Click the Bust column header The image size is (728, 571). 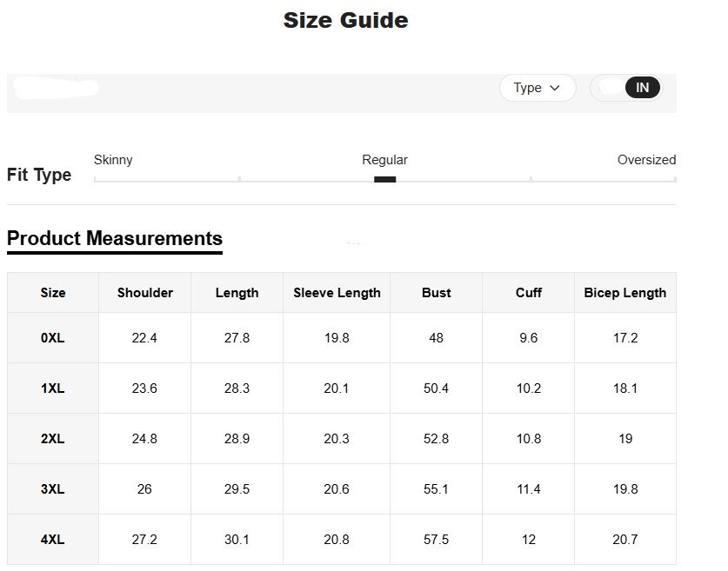(x=436, y=293)
